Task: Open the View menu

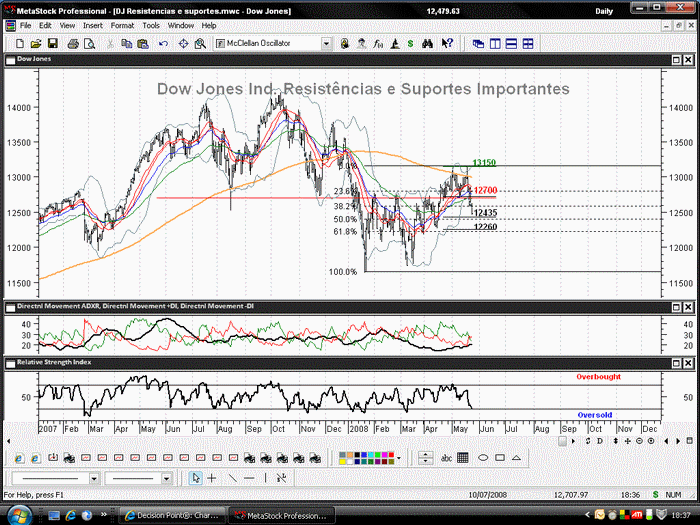Action: point(67,25)
